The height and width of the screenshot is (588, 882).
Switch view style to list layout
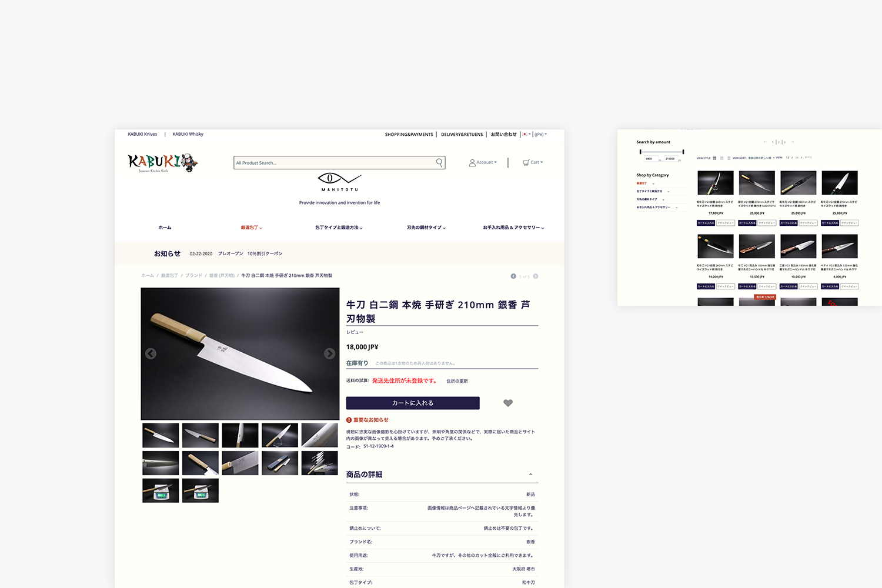coord(729,158)
